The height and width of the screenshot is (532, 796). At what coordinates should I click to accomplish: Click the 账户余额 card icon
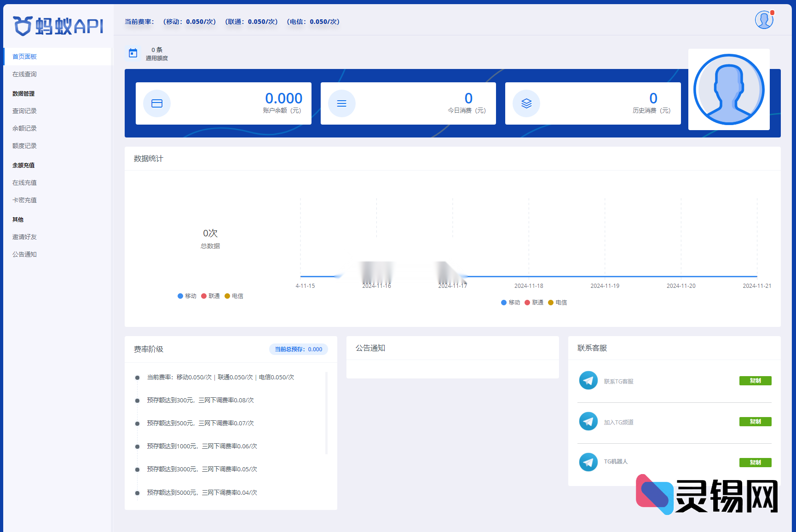click(x=157, y=103)
